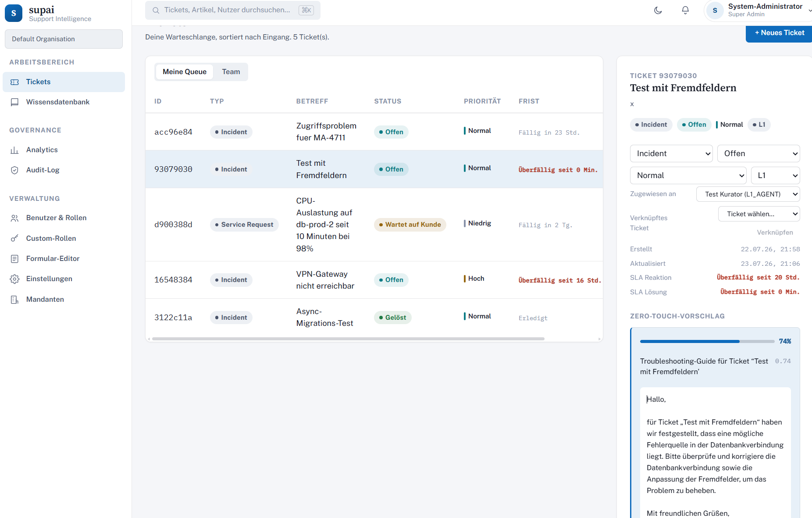The image size is (812, 518).
Task: Click the horizontal table scrollbar
Action: click(x=348, y=339)
